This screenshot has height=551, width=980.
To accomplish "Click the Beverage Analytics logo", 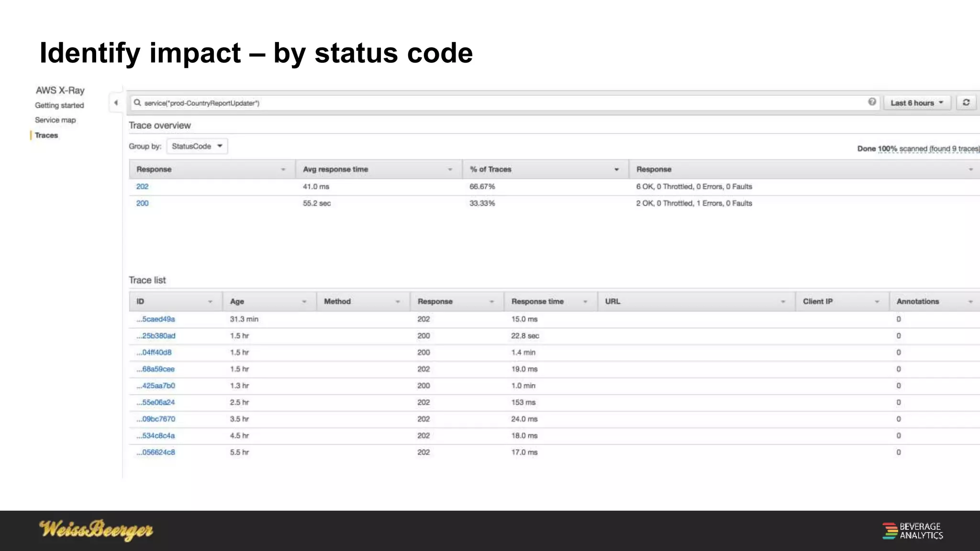I will pyautogui.click(x=913, y=531).
